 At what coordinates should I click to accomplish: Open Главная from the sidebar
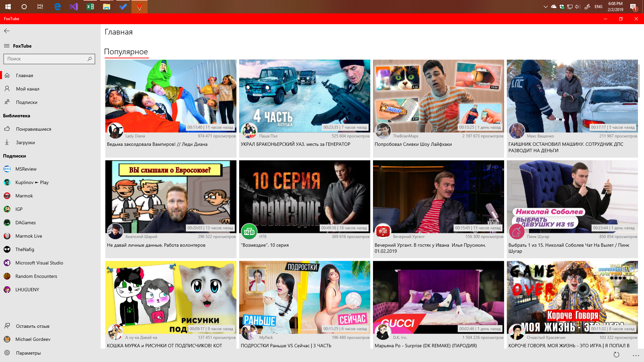(x=24, y=75)
